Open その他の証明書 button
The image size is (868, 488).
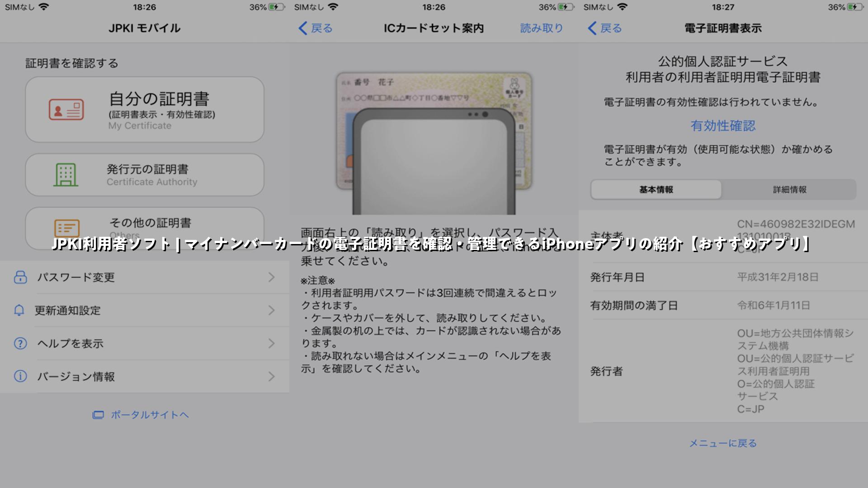(x=145, y=229)
